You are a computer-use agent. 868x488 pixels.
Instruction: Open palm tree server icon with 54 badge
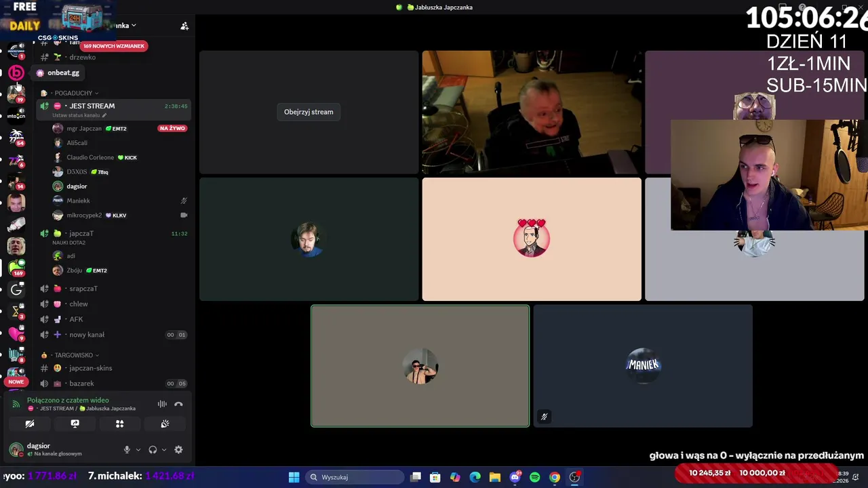(16, 138)
